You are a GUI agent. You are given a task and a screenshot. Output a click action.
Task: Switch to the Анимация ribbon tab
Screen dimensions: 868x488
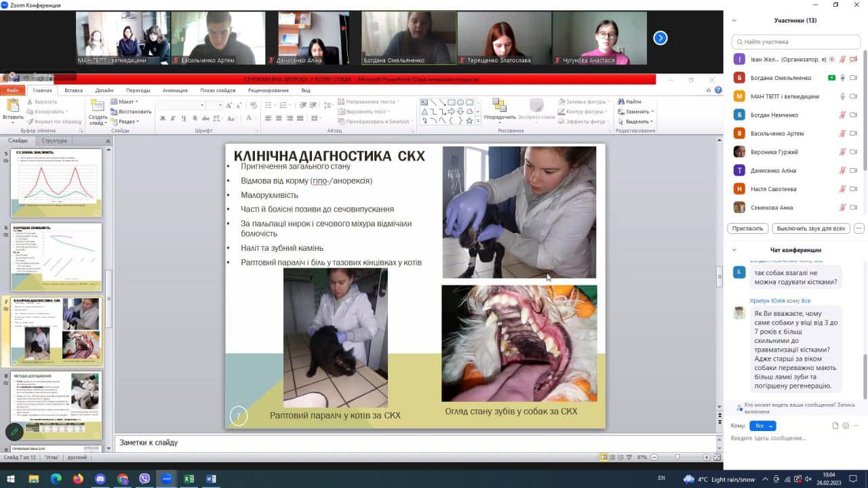pos(175,90)
